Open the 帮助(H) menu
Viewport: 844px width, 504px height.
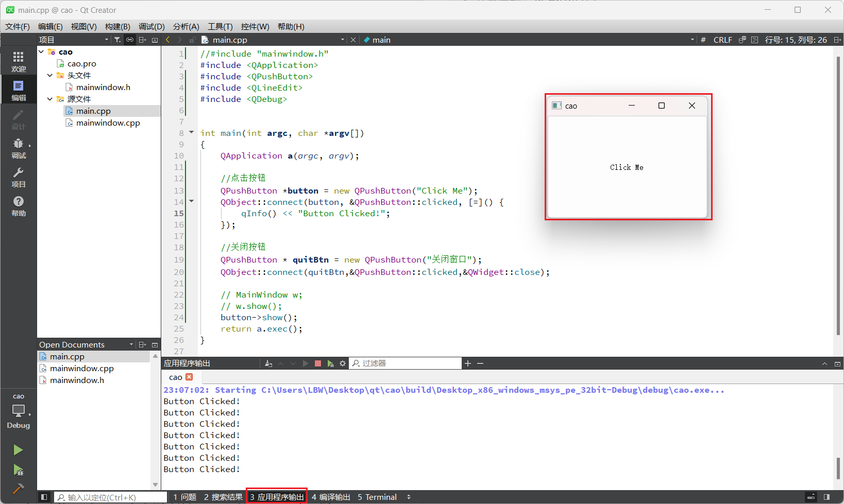click(291, 26)
